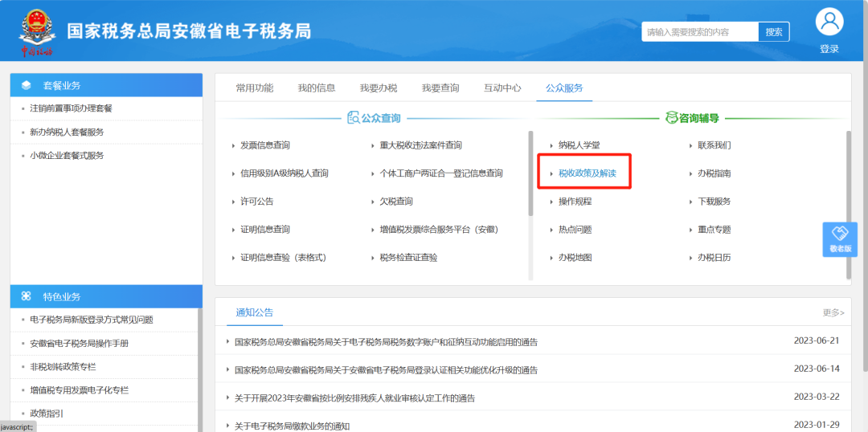Open 小微企业套餐式服务
The image size is (868, 432).
67,156
